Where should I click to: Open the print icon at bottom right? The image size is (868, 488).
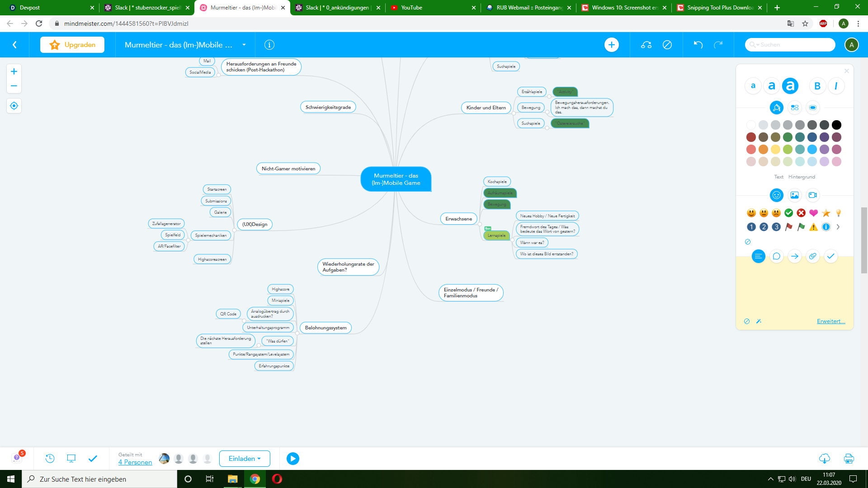tap(849, 459)
